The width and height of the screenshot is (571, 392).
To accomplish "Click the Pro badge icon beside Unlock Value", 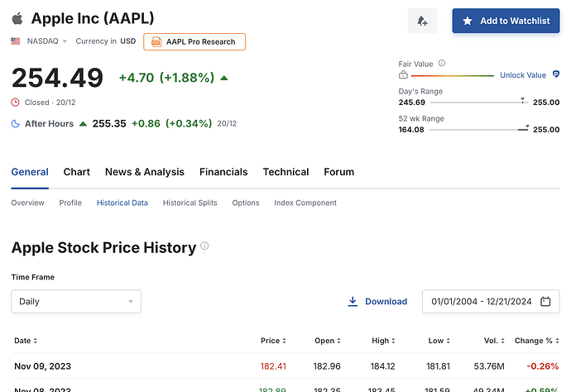I will 556,74.
